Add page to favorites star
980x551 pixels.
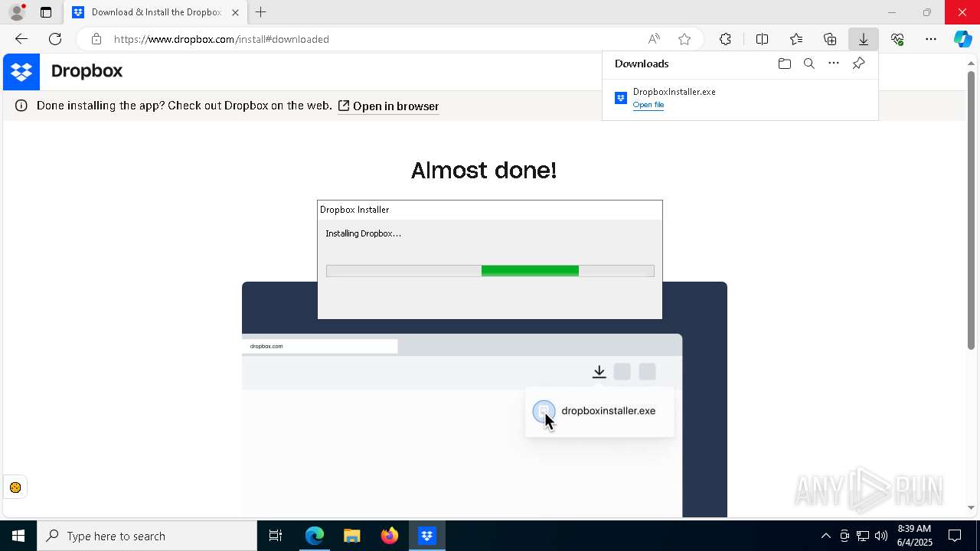click(x=684, y=39)
